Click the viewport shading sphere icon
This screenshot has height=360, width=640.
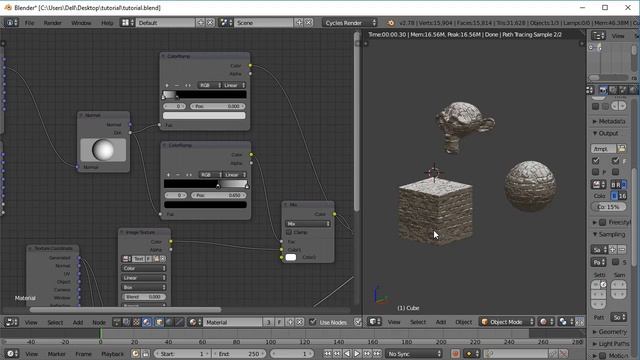(543, 322)
